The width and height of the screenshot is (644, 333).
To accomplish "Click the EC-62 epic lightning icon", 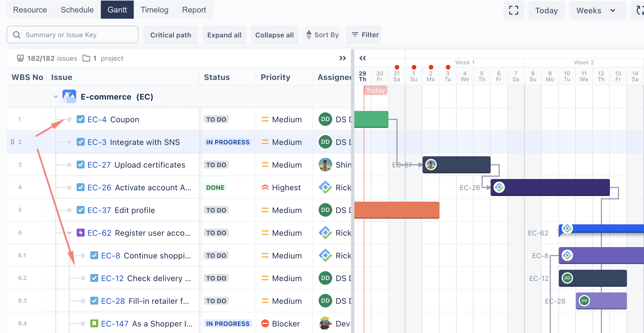I will click(81, 233).
